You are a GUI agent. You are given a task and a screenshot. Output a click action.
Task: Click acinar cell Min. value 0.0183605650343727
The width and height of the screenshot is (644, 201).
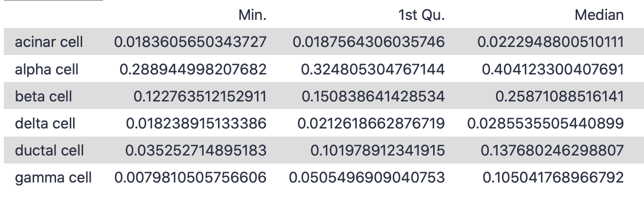click(x=190, y=42)
